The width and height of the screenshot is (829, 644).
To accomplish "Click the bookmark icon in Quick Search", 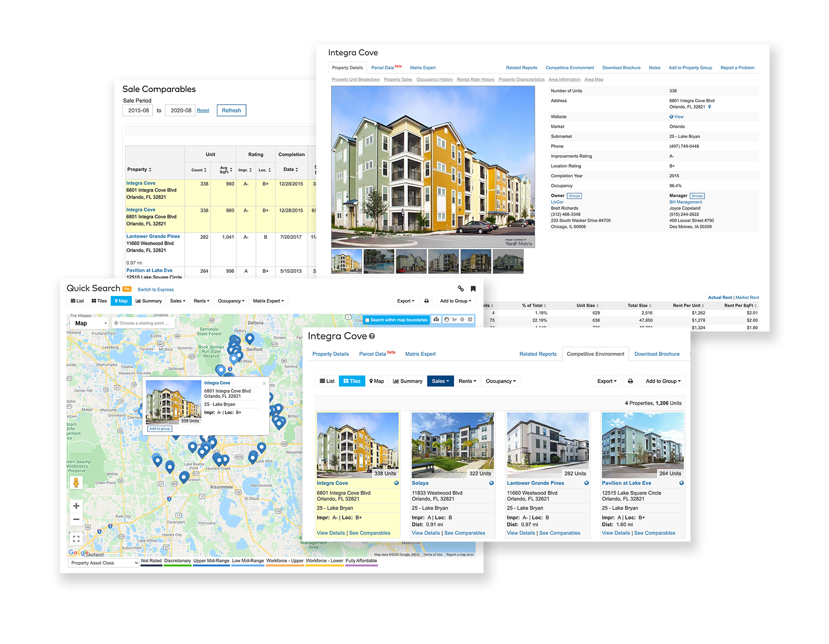I will tap(473, 289).
